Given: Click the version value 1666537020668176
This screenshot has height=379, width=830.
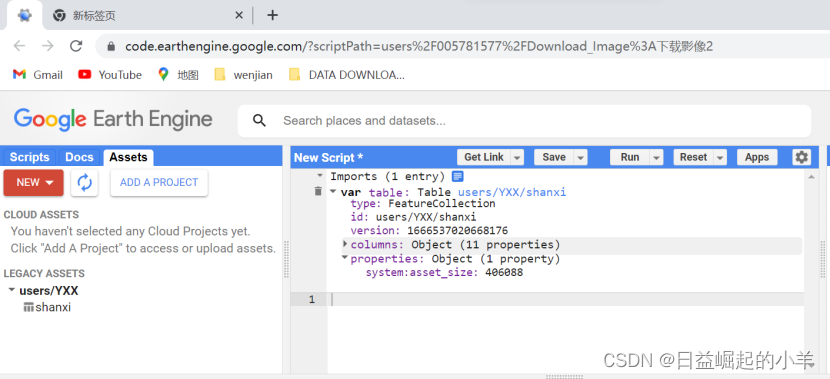Looking at the screenshot, I should pos(457,231).
